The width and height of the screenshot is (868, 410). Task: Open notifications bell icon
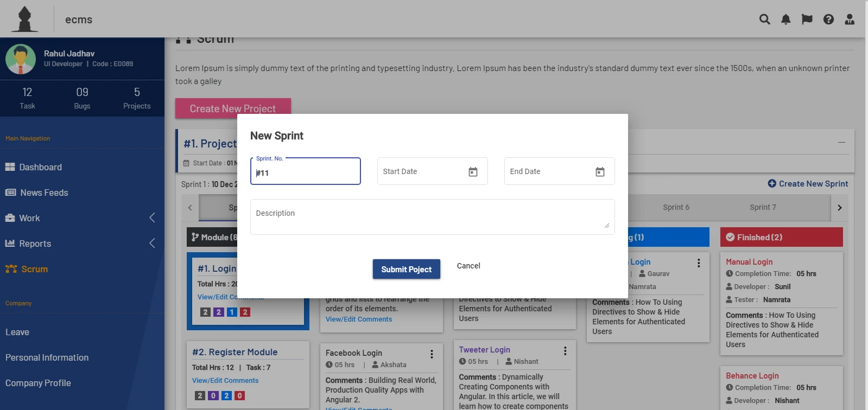coord(785,20)
